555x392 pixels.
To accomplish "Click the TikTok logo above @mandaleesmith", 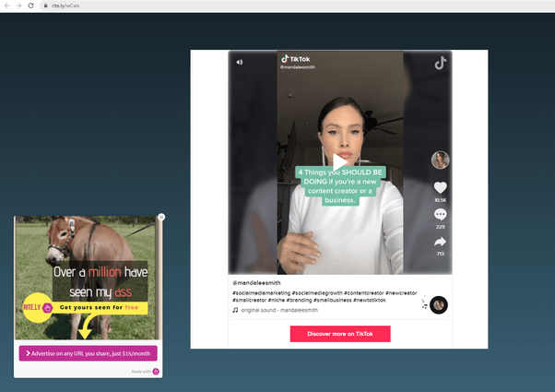I will click(296, 59).
